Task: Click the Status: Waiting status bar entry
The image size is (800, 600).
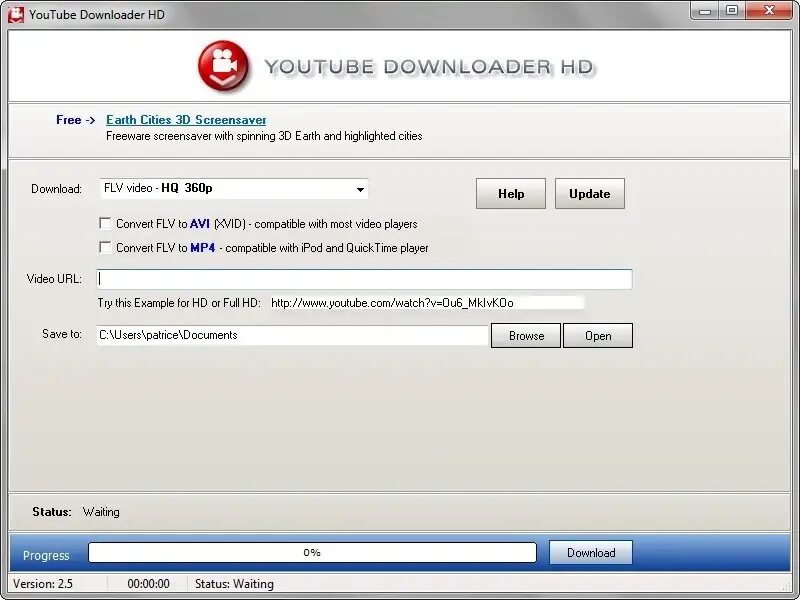Action: (234, 584)
